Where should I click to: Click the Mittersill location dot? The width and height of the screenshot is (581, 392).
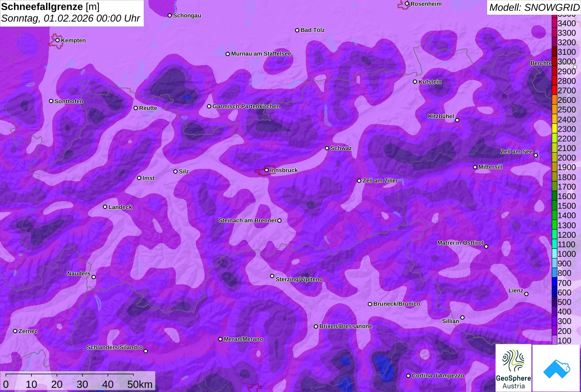[475, 167]
